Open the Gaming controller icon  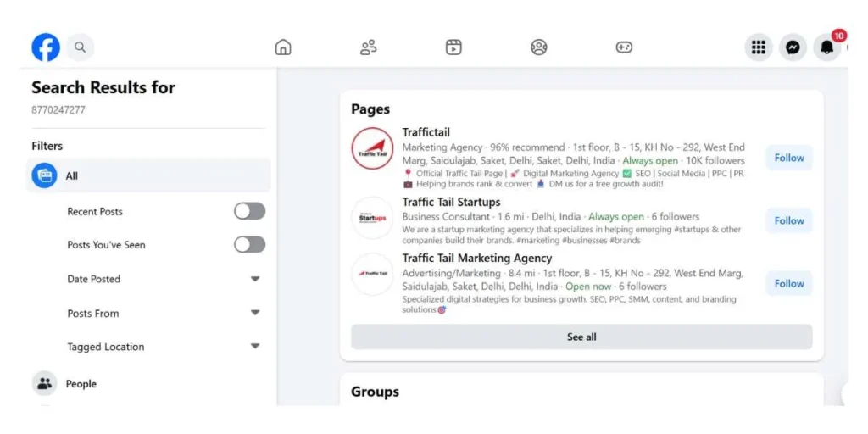(624, 47)
